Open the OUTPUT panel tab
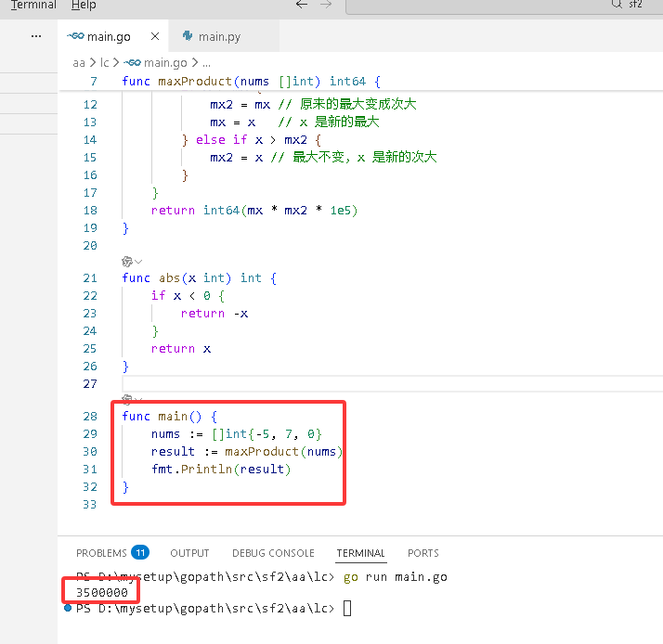The height and width of the screenshot is (644, 663). tap(189, 553)
